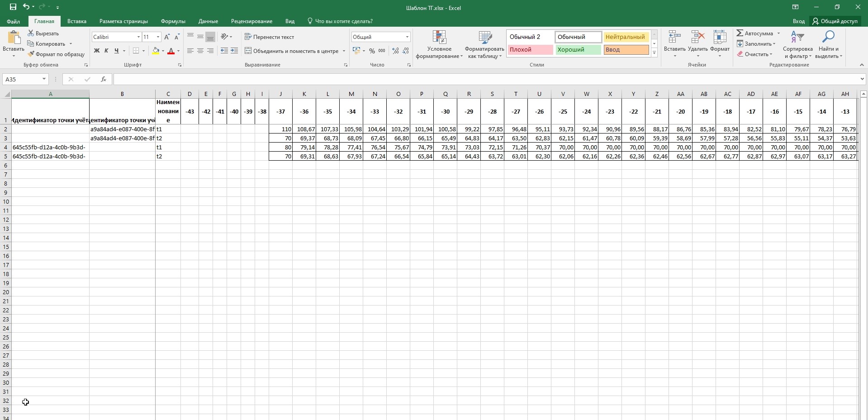Apply borders to cell
The image size is (868, 420).
[136, 51]
